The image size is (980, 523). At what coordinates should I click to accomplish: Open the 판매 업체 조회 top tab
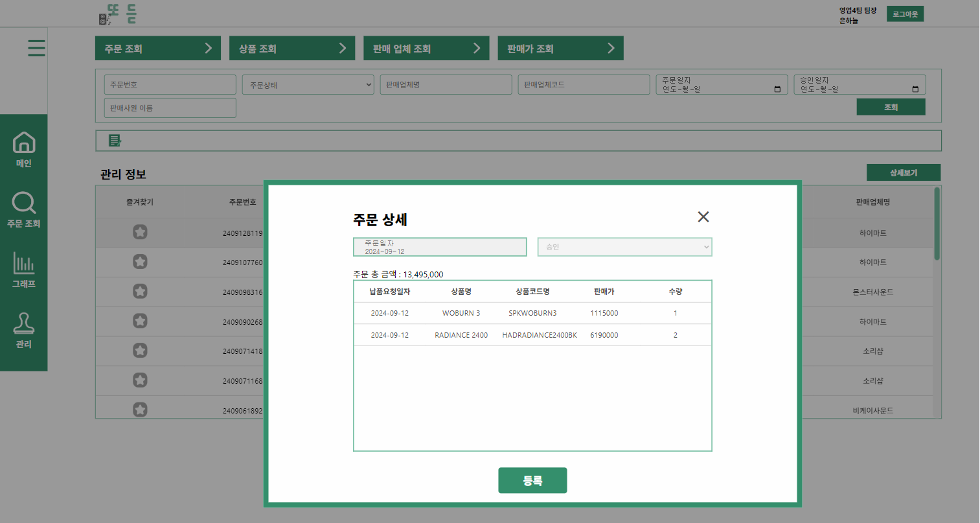426,49
